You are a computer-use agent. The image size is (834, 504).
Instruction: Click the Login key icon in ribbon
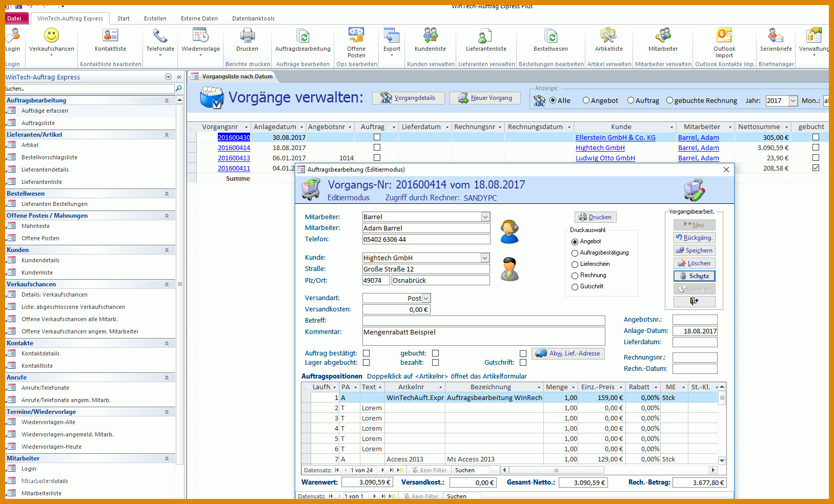coord(12,35)
